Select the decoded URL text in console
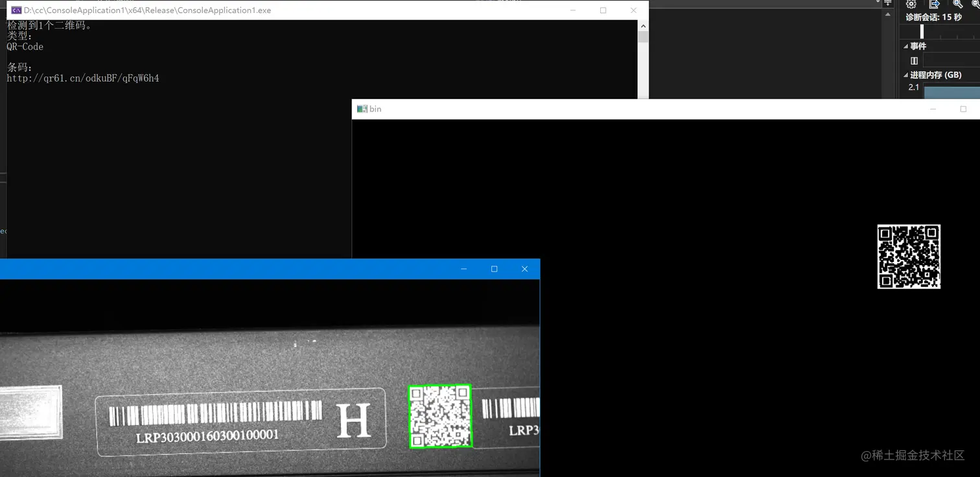Viewport: 980px width, 477px height. coord(83,78)
